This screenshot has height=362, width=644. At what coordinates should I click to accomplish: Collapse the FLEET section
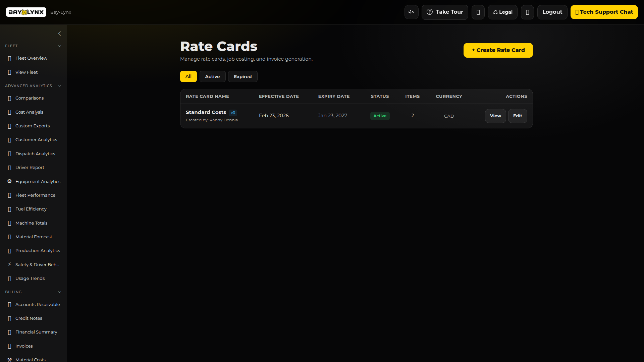60,46
